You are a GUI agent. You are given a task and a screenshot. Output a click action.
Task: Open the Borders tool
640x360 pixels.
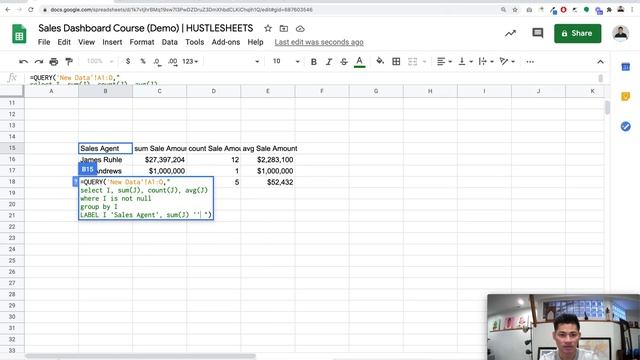point(396,61)
